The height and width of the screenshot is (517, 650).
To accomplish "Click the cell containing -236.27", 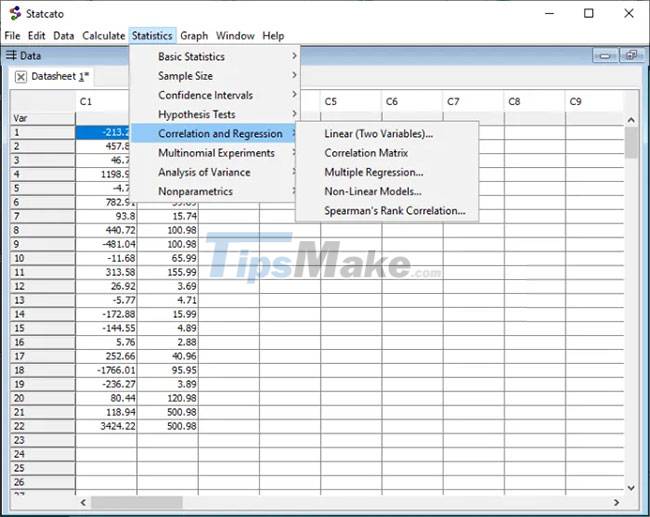I will (x=106, y=384).
